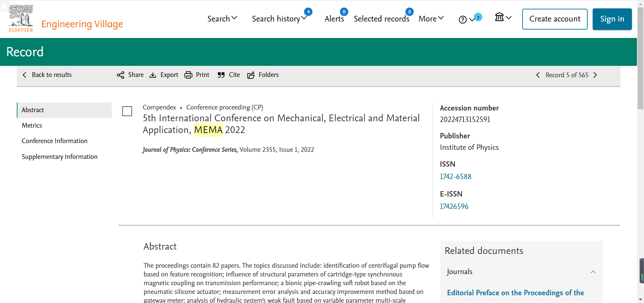
Task: Click the Elsevier tree logo
Action: (x=21, y=18)
